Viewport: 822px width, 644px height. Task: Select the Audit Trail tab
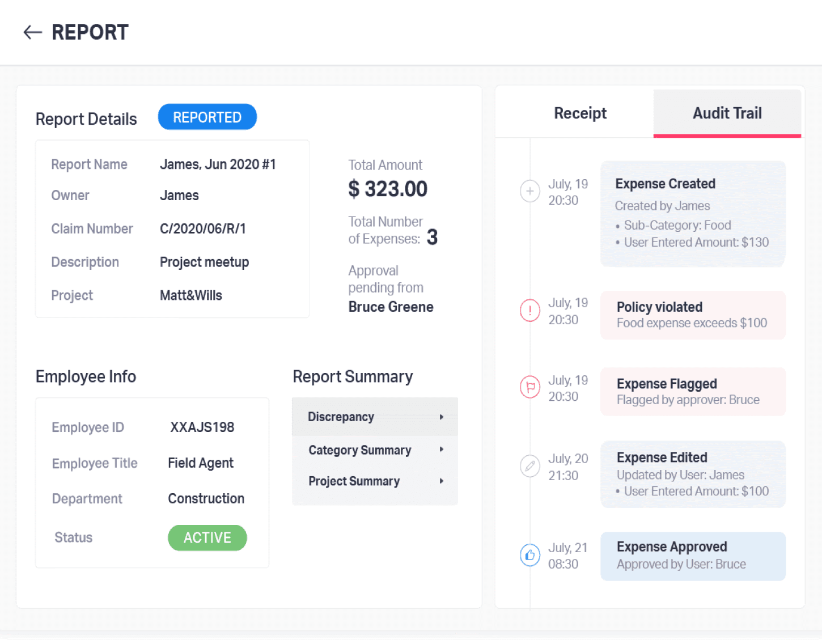tap(727, 113)
